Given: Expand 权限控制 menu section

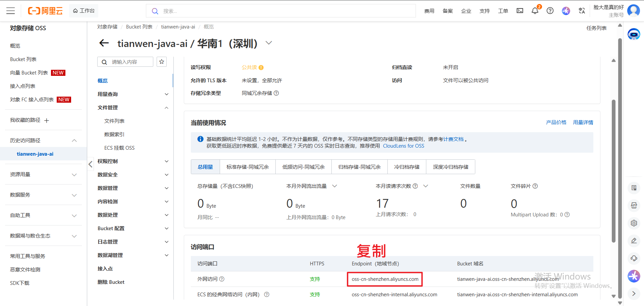Looking at the screenshot, I should [167, 161].
